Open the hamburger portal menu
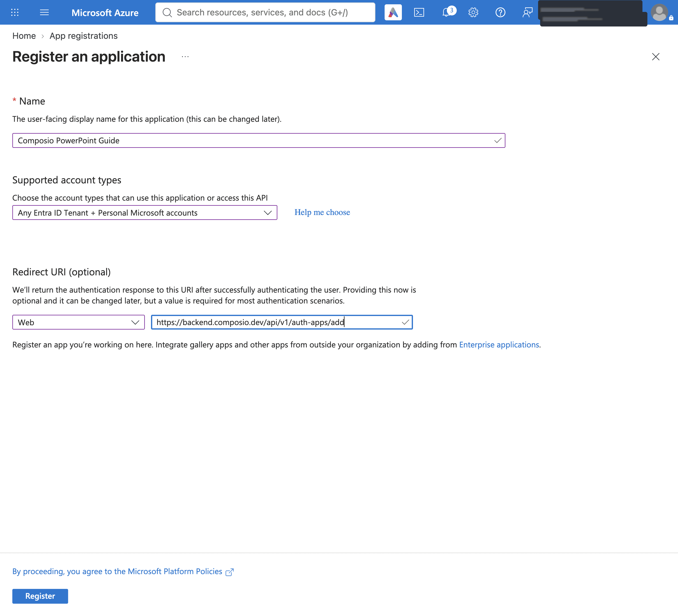Viewport: 678px width, 616px height. [x=44, y=13]
